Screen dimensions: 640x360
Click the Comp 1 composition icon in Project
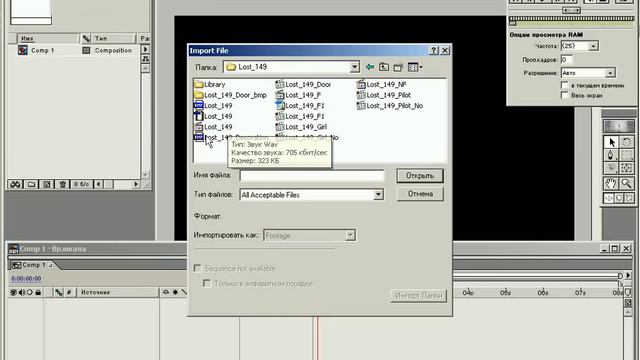pyautogui.click(x=23, y=50)
